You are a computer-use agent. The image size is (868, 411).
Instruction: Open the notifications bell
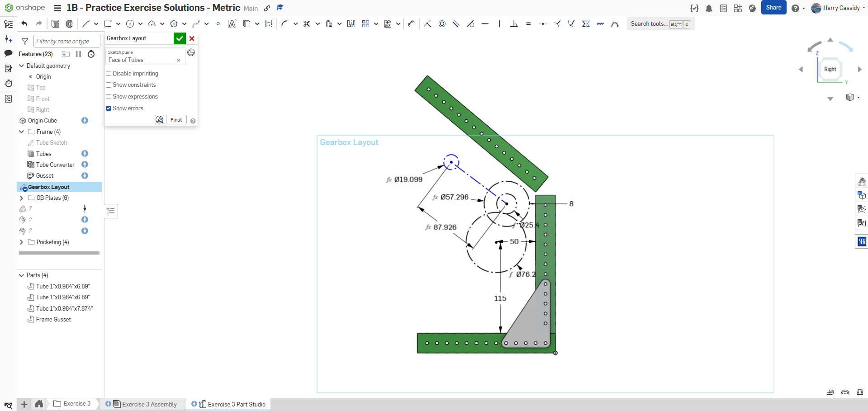709,9
